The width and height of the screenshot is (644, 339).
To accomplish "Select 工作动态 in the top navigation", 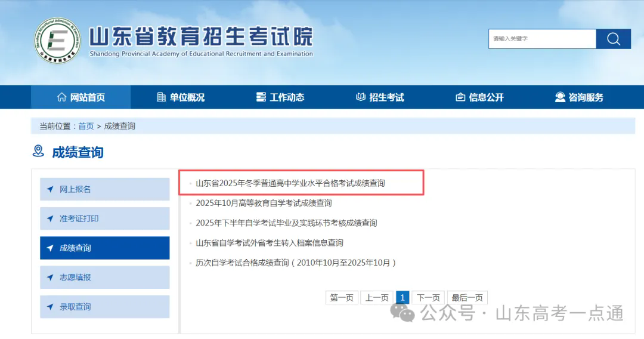I will point(280,97).
